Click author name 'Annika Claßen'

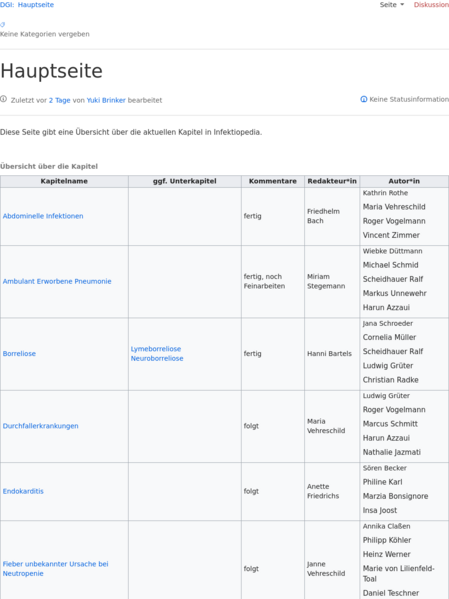tap(386, 526)
